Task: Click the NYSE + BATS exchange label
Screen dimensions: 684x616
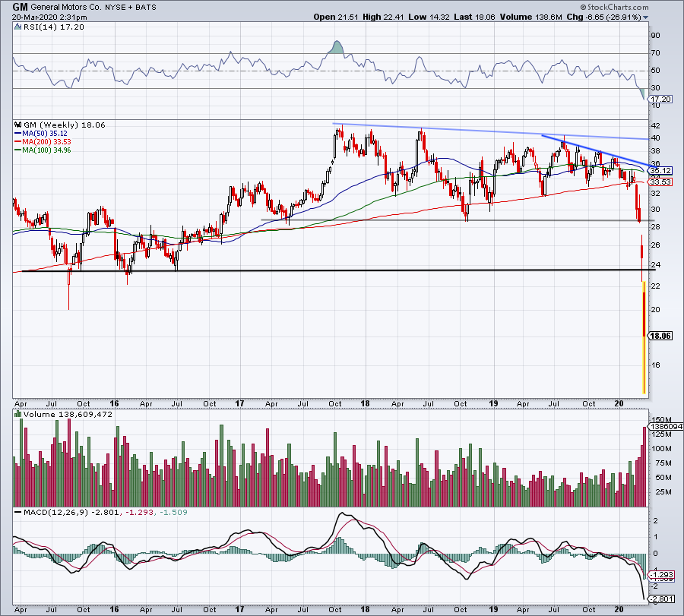Action: point(131,8)
